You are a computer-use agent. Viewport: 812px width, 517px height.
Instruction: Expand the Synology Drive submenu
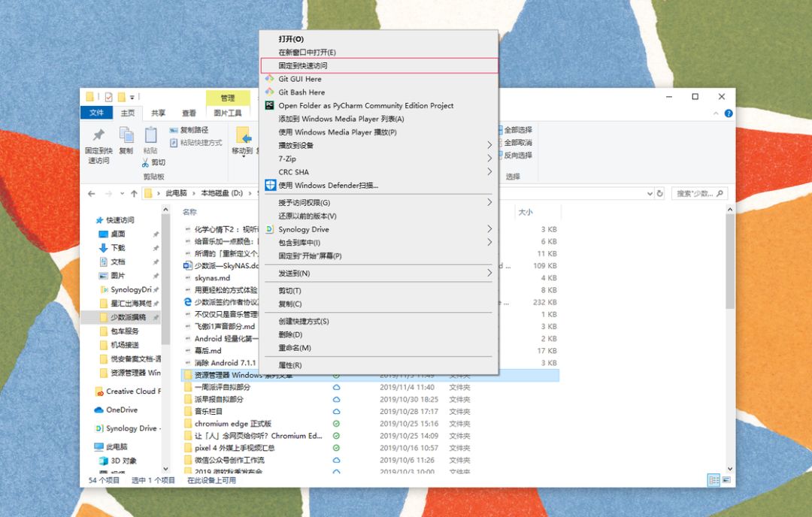pos(379,229)
